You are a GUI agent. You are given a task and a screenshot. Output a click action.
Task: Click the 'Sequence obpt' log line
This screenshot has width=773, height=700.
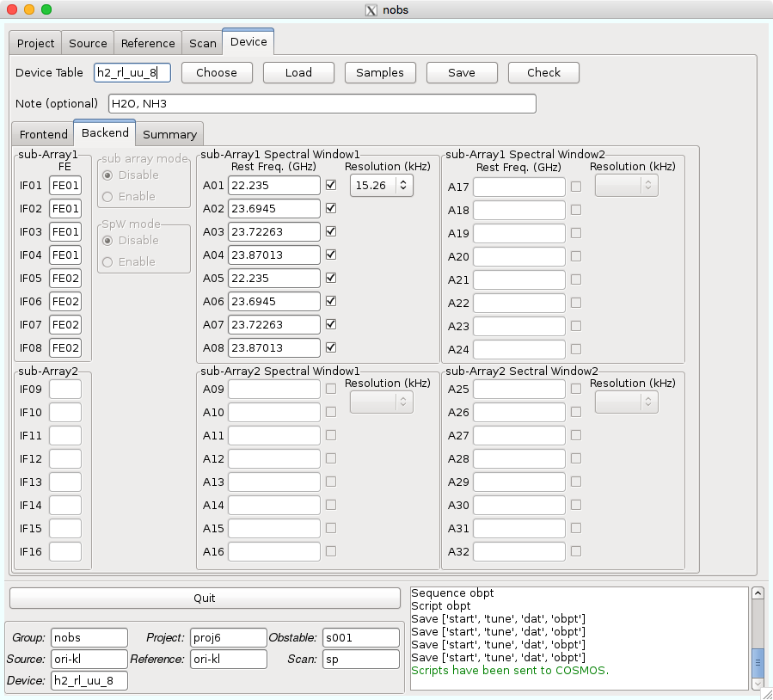click(452, 593)
